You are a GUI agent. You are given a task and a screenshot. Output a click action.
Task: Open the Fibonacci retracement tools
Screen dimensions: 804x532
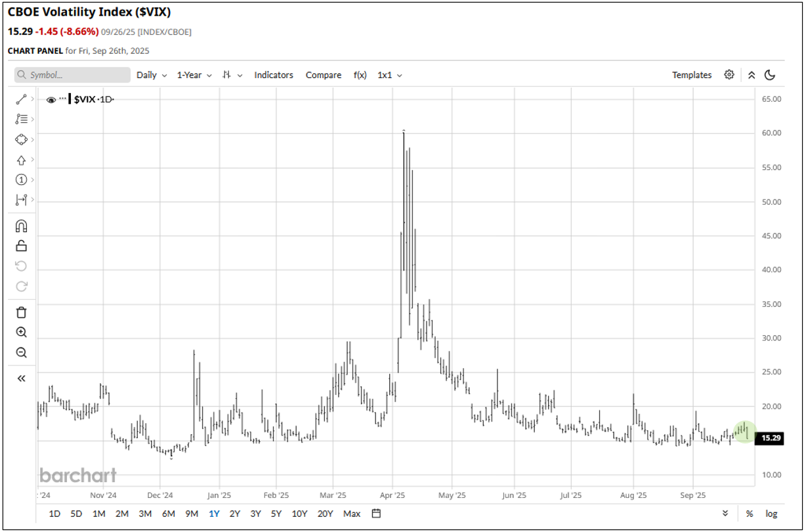pyautogui.click(x=20, y=119)
